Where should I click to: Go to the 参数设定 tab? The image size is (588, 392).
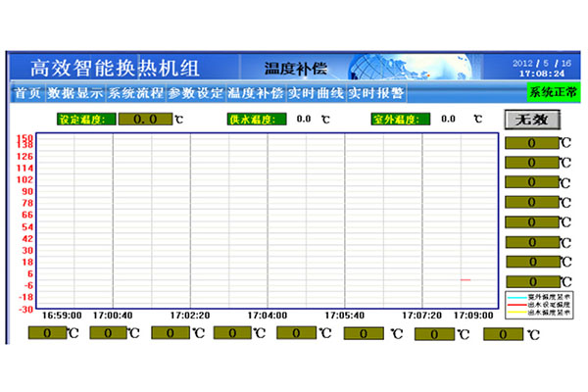pyautogui.click(x=196, y=93)
